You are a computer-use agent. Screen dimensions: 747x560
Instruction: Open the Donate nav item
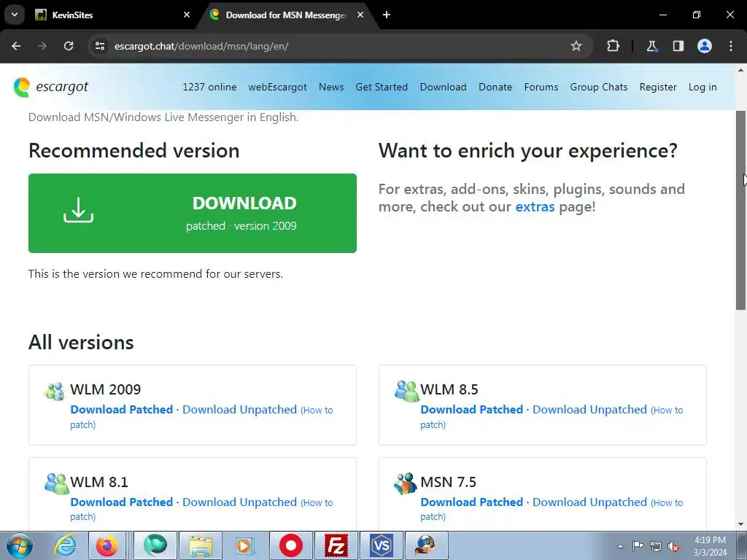495,87
